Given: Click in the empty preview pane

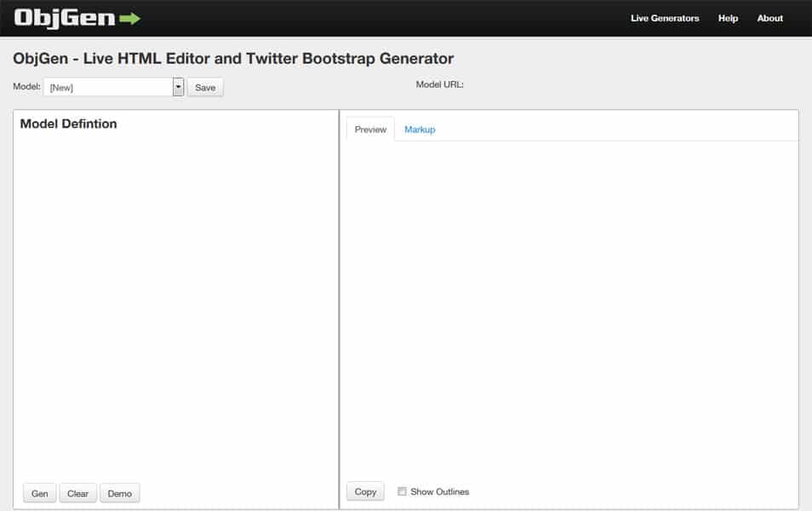Looking at the screenshot, I should click(569, 307).
